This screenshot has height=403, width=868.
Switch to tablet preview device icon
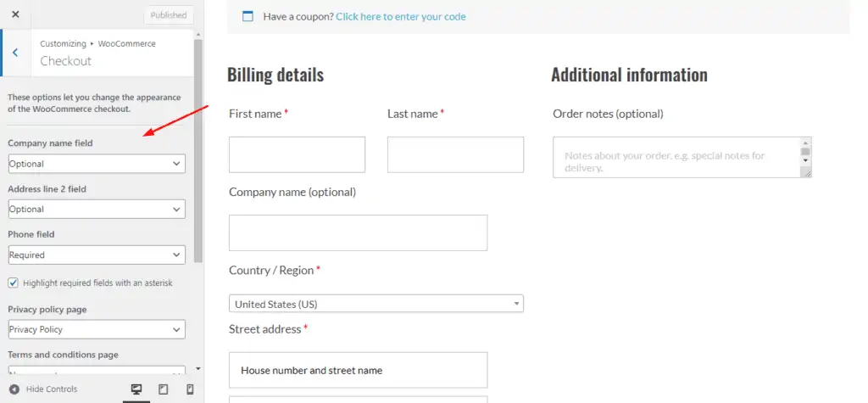tap(164, 389)
